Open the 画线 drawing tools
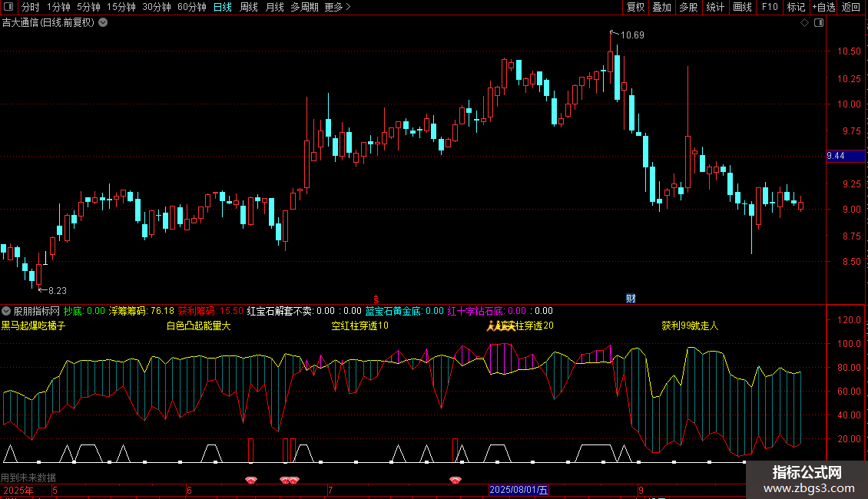This screenshot has height=499, width=868. (742, 7)
